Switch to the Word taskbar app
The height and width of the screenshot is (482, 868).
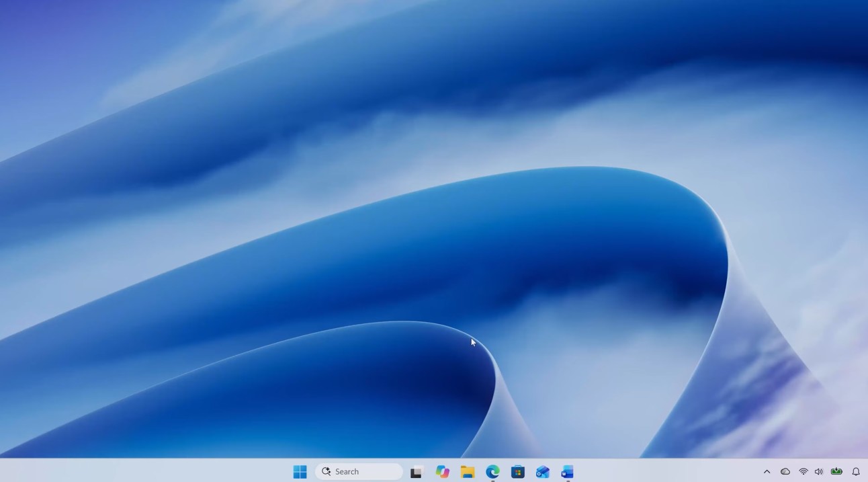coord(568,472)
